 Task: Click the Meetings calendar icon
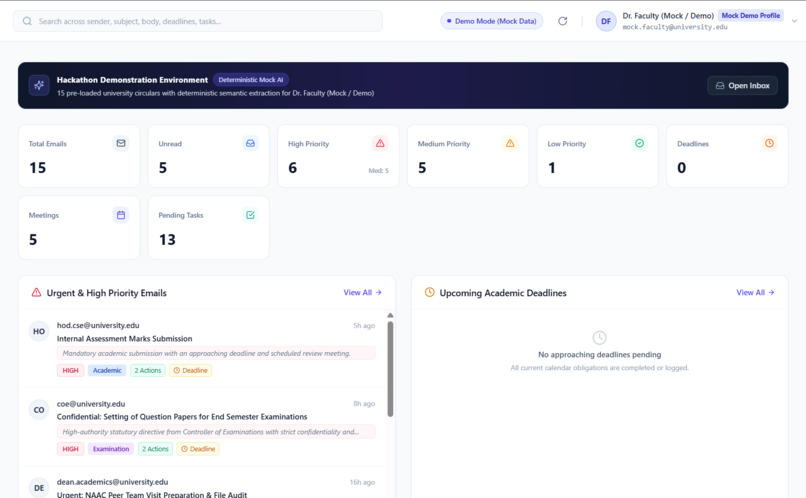pos(121,215)
